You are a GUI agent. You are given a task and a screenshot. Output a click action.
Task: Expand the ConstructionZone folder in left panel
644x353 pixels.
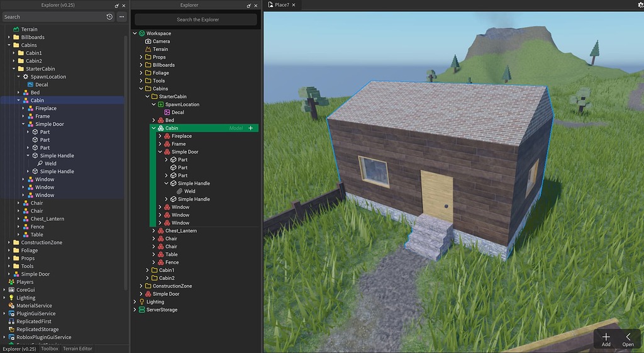pos(9,242)
